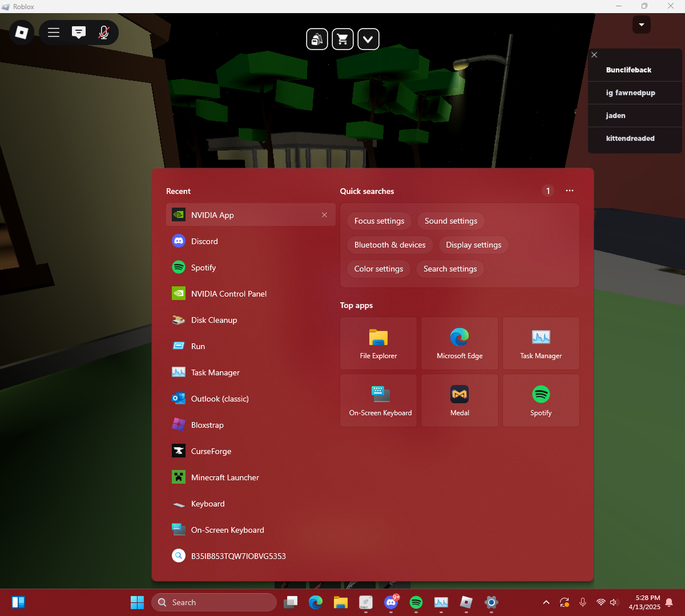Open Sound settings quick search

pyautogui.click(x=451, y=221)
